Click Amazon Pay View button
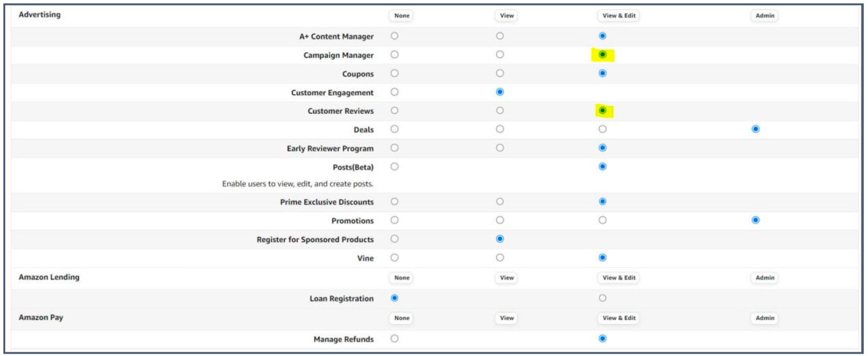The width and height of the screenshot is (868, 356). click(507, 318)
